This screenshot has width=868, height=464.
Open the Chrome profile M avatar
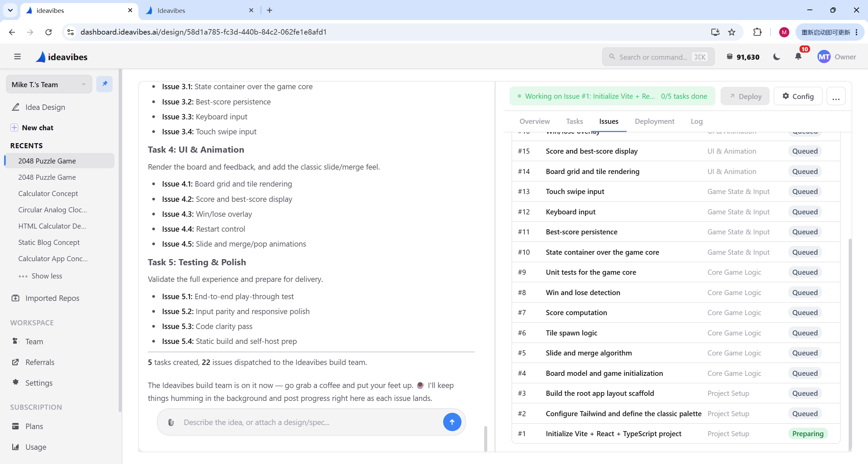(x=784, y=32)
